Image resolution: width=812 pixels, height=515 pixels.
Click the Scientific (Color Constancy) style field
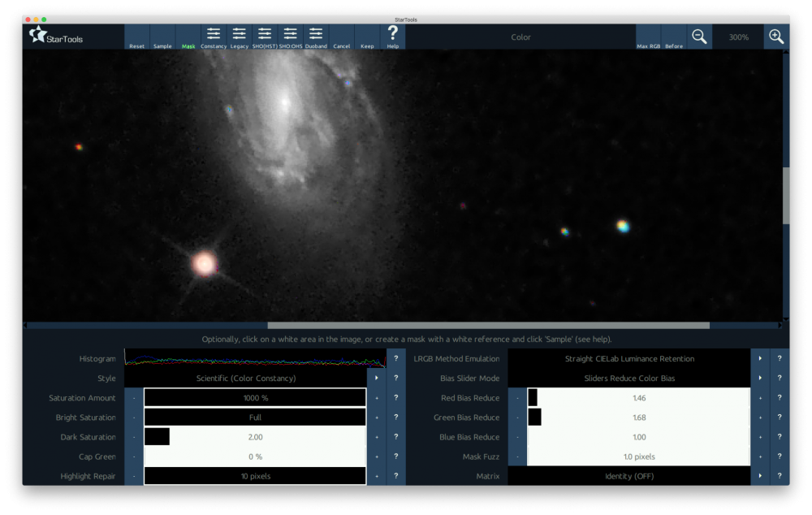pyautogui.click(x=246, y=379)
